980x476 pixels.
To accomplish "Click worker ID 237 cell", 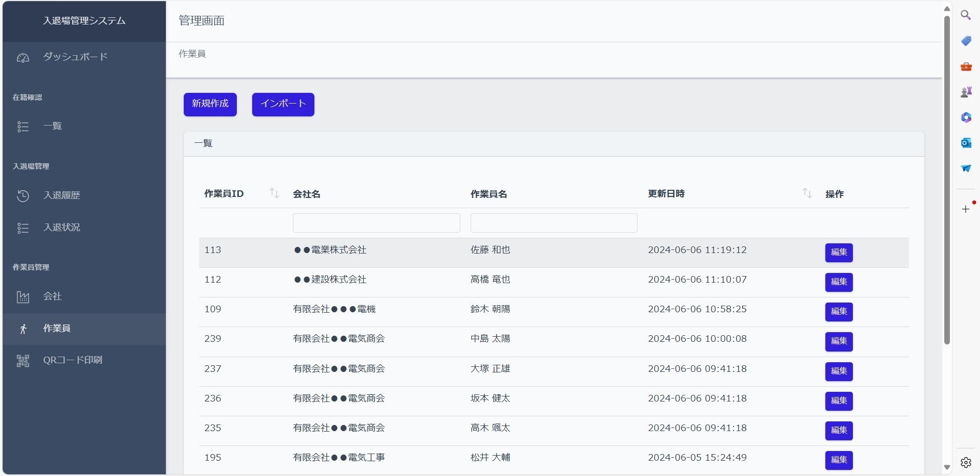I will click(x=213, y=369).
